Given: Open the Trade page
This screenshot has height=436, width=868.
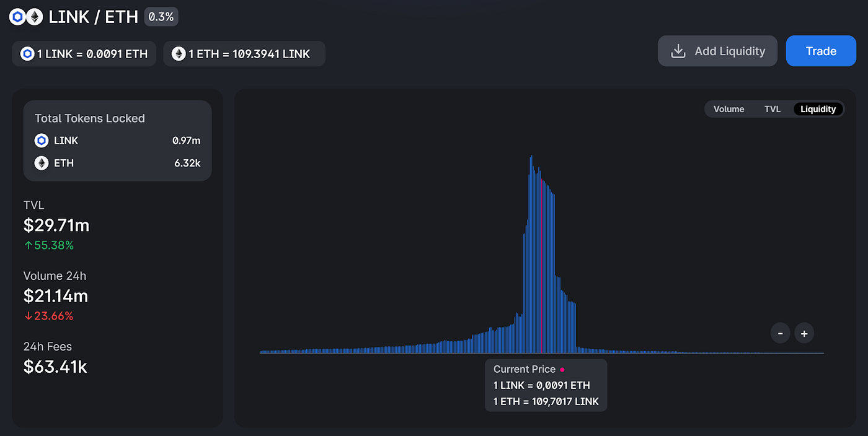Looking at the screenshot, I should 821,51.
